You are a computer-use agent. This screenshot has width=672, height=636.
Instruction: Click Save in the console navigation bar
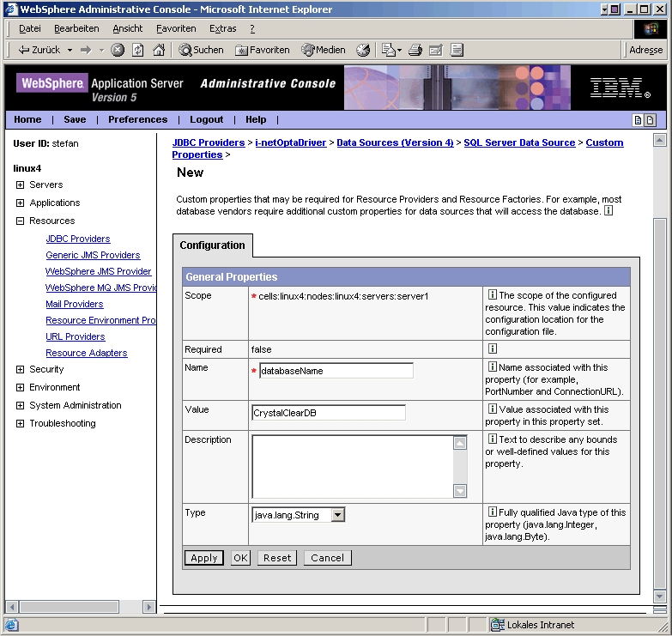pos(75,119)
